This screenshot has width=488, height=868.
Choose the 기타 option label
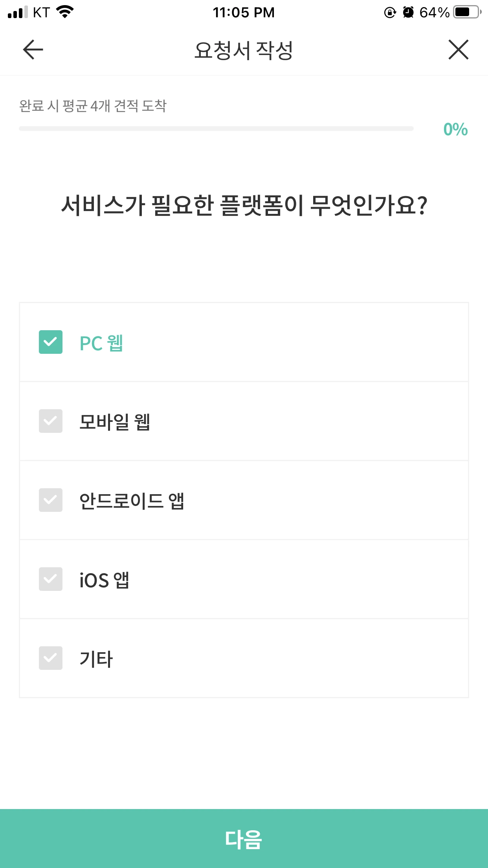coord(96,659)
